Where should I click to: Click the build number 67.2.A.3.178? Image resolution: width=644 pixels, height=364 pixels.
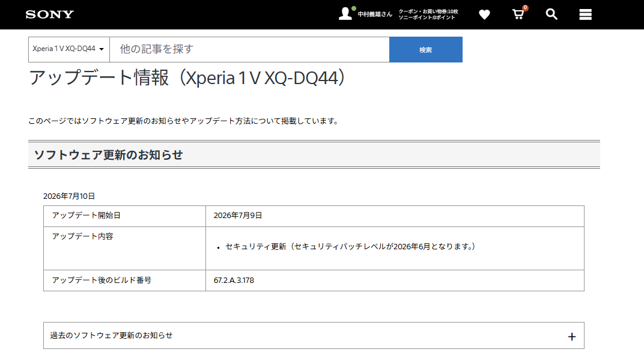point(234,280)
